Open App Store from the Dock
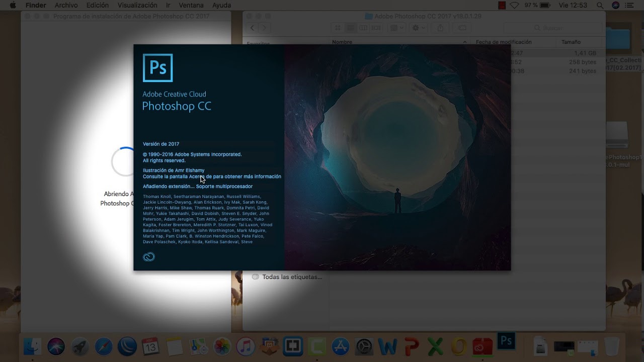The height and width of the screenshot is (362, 644). click(341, 346)
